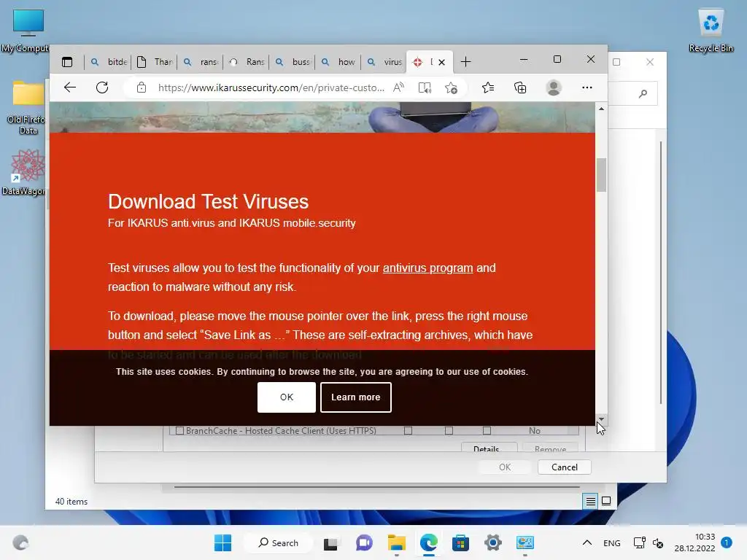Follow the antivirus program link

pos(427,268)
